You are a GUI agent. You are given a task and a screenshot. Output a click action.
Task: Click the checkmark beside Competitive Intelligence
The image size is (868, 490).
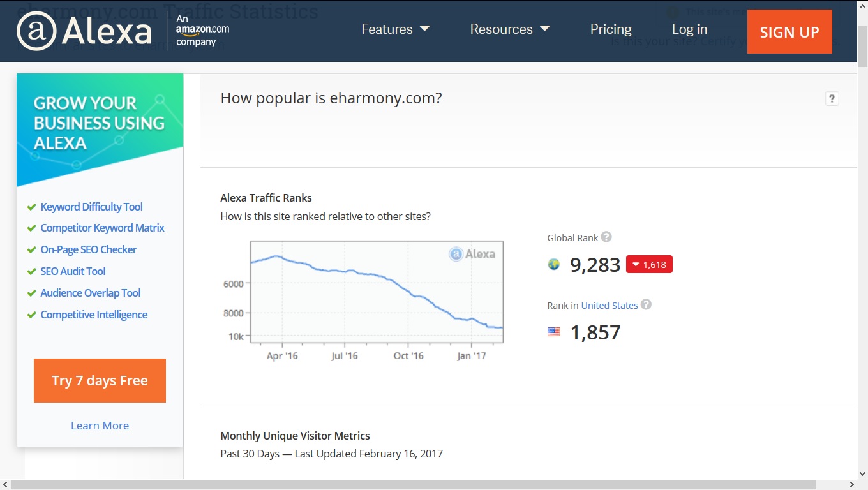pyautogui.click(x=31, y=315)
